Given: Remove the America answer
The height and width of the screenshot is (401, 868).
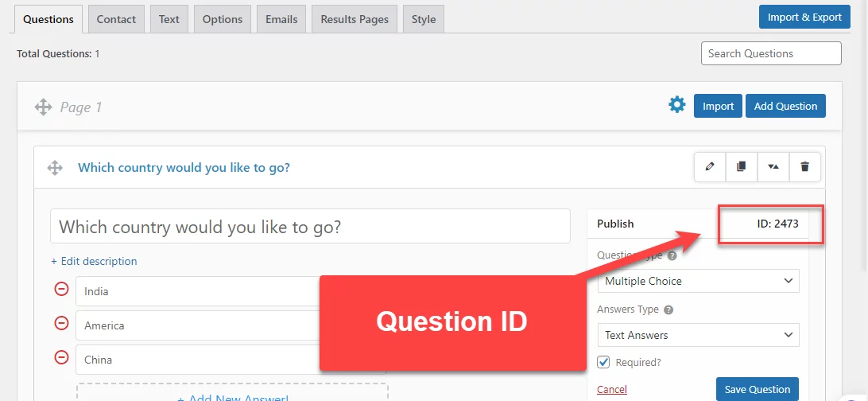Looking at the screenshot, I should click(61, 323).
